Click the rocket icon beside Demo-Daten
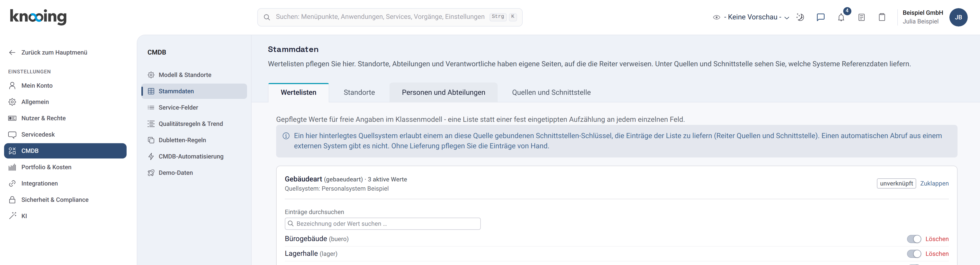Screen dimensions: 980x265 pyautogui.click(x=151, y=173)
